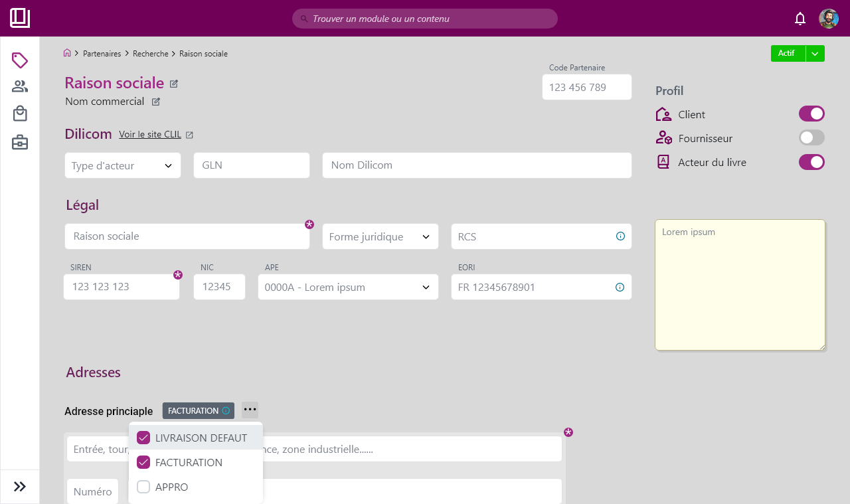This screenshot has height=504, width=850.
Task: Click the notifications bell icon
Action: click(800, 19)
